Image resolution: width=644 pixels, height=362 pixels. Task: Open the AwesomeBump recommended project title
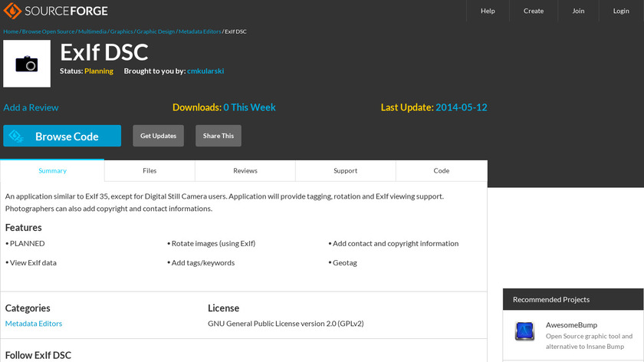(571, 325)
